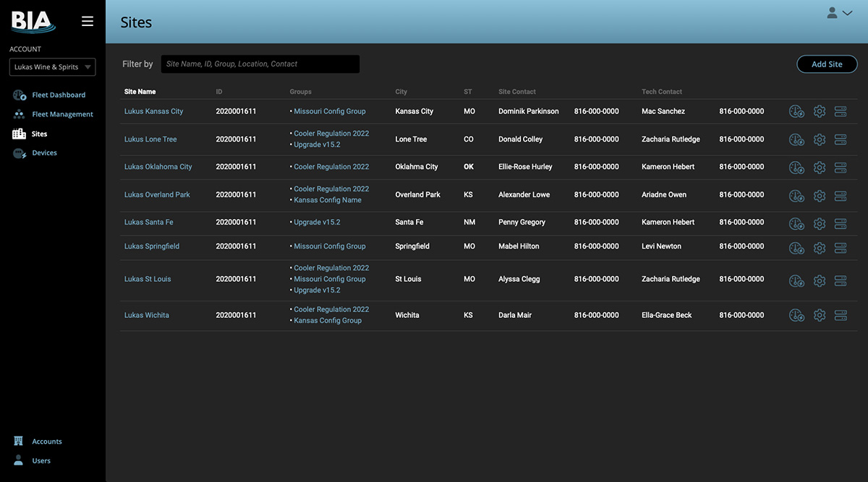Open Missouri Config Group in Kansas City row

tap(330, 111)
